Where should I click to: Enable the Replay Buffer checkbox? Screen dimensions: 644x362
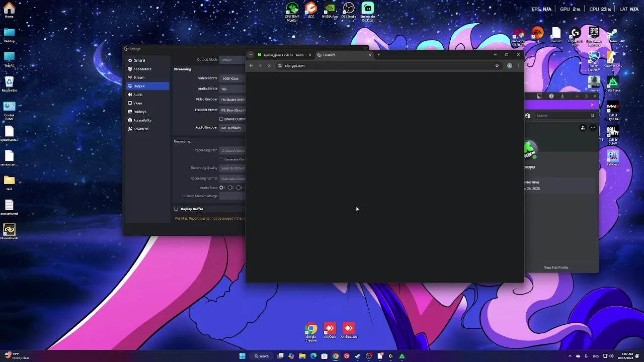coord(176,209)
